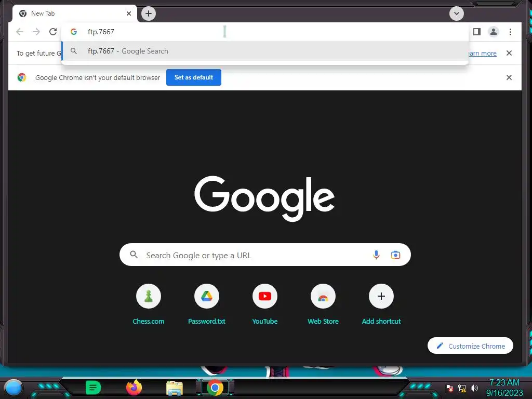Click the browser forward arrow

(36, 32)
